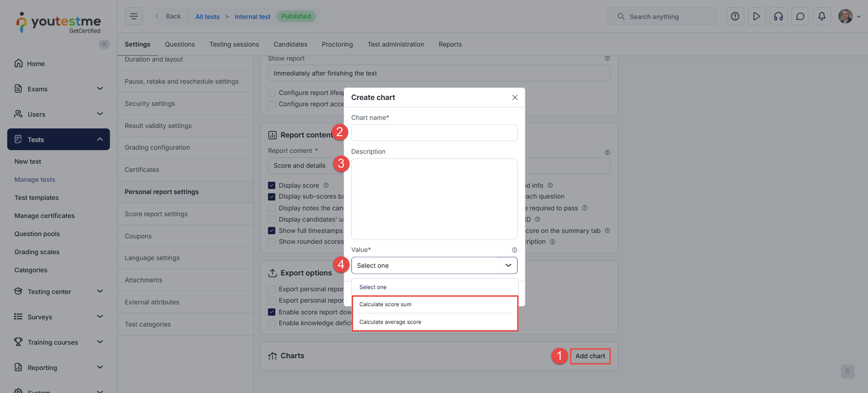Image resolution: width=868 pixels, height=393 pixels.
Task: Click the Add chart button
Action: 590,356
